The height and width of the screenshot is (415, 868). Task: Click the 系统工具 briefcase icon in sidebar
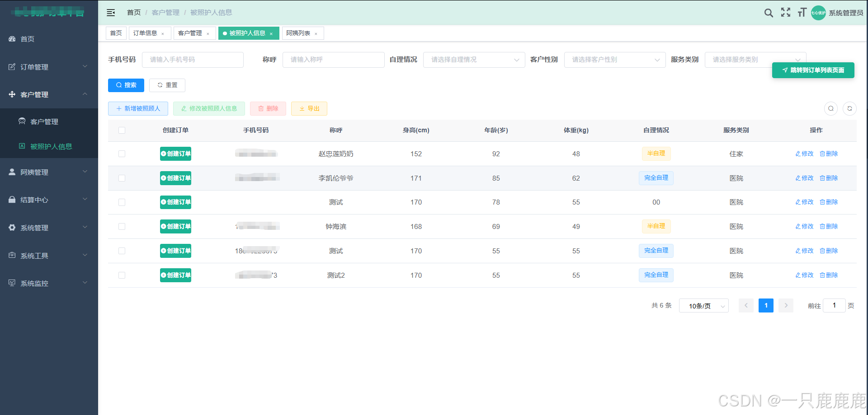12,255
